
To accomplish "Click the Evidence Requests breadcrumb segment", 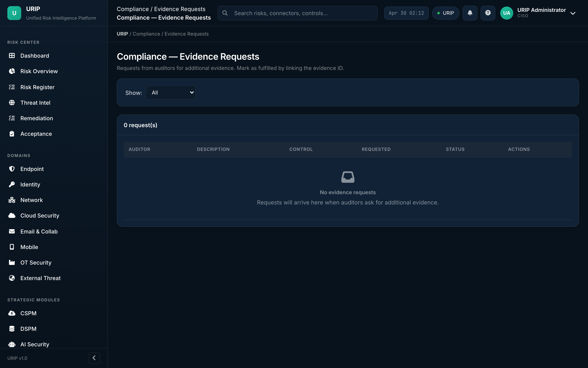I will click(187, 34).
